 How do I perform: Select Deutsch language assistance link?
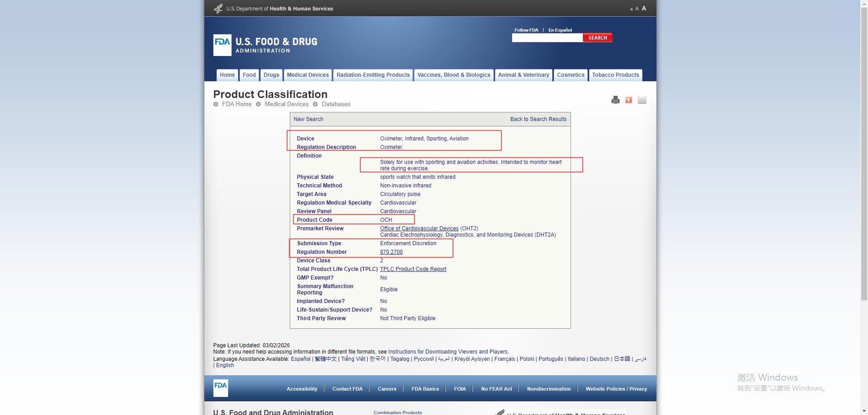point(599,359)
